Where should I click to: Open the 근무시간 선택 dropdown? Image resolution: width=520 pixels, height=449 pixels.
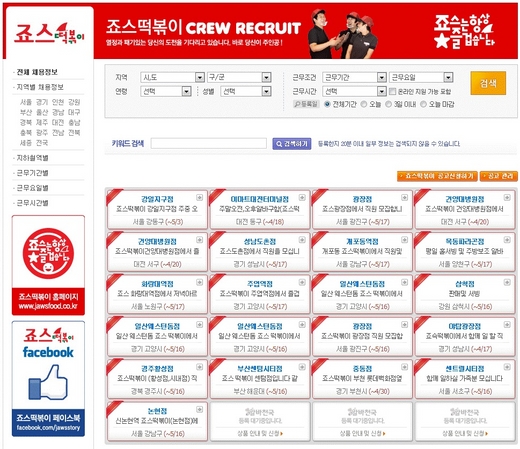[x=354, y=91]
